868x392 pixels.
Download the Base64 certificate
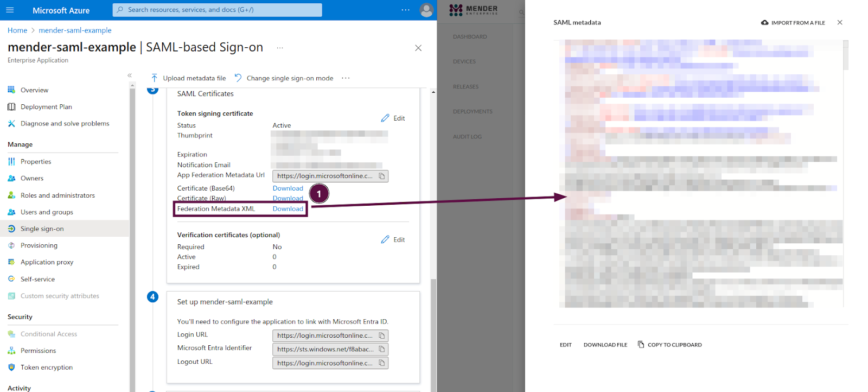coord(288,188)
